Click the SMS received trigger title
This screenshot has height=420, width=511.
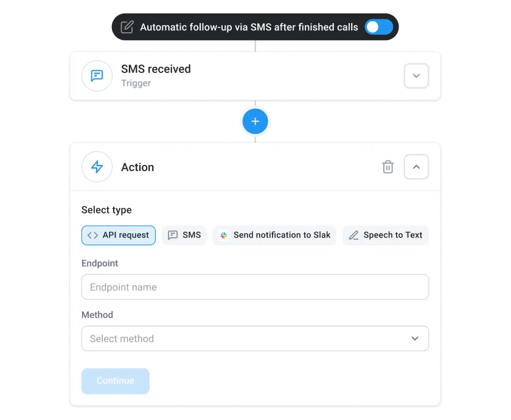156,69
